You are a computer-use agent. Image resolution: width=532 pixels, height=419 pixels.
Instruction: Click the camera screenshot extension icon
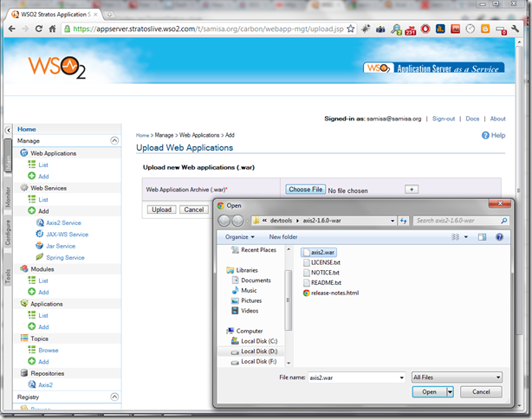380,29
